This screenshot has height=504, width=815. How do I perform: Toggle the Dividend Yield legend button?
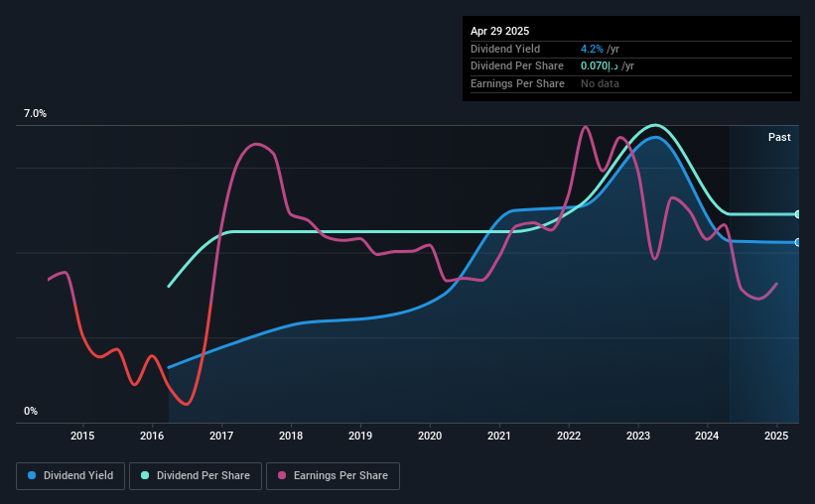click(70, 476)
